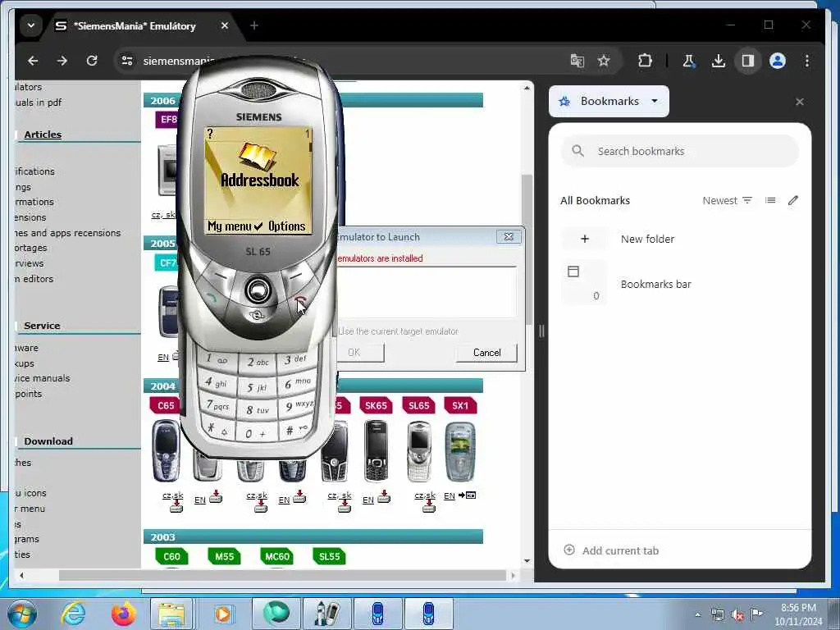Click the edit bookmarks pencil icon

tap(793, 200)
